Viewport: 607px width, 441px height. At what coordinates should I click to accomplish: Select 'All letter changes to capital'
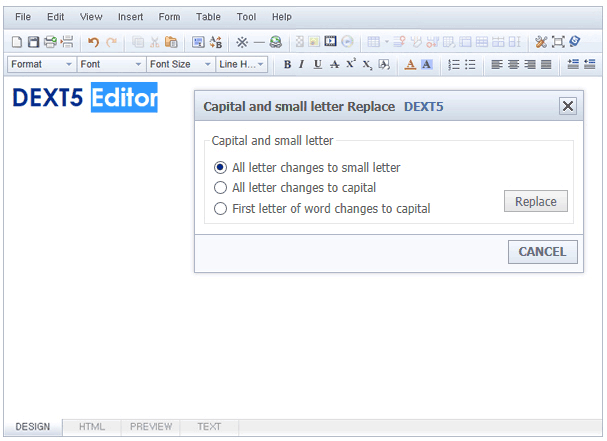pyautogui.click(x=220, y=187)
